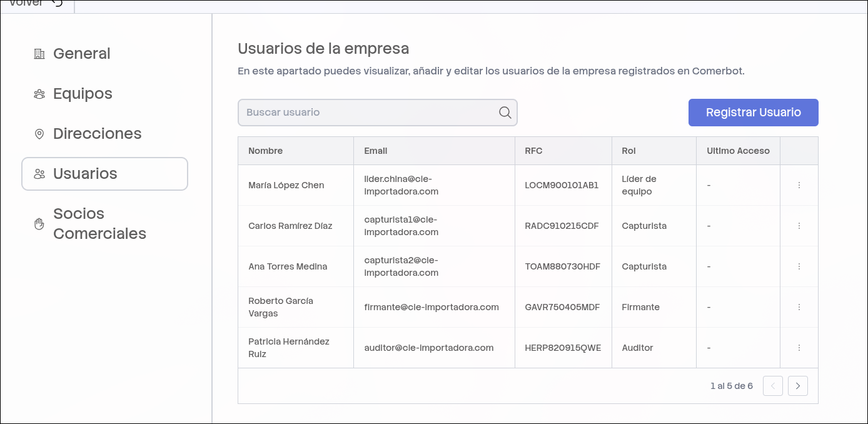Select name Carlos Ramírez Díaz
The height and width of the screenshot is (424, 868).
290,226
